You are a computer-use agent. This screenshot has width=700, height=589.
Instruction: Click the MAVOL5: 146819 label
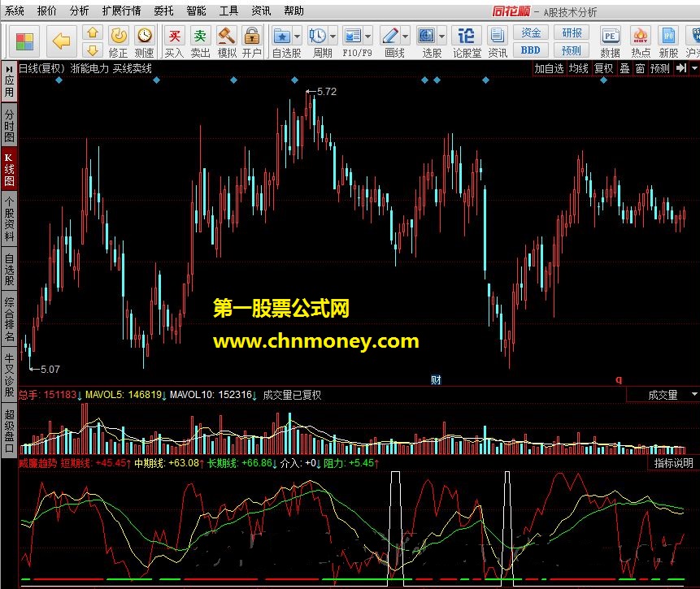point(124,395)
